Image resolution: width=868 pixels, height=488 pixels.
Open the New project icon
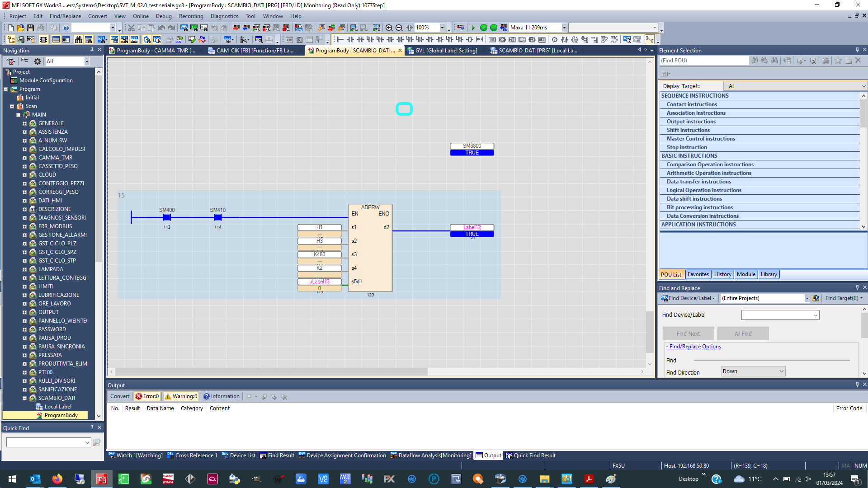11,28
